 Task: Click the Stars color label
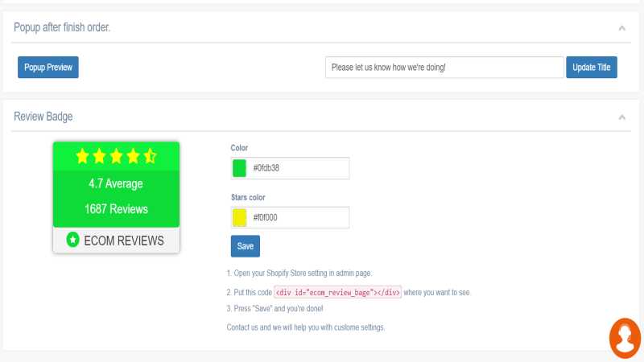248,197
